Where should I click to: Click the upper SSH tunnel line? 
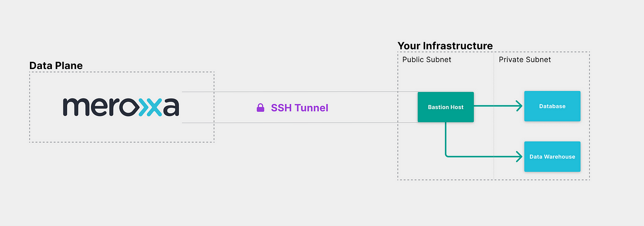(300, 92)
